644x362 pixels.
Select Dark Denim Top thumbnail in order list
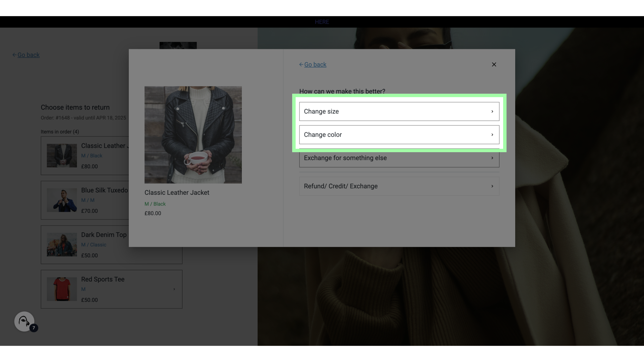click(62, 245)
